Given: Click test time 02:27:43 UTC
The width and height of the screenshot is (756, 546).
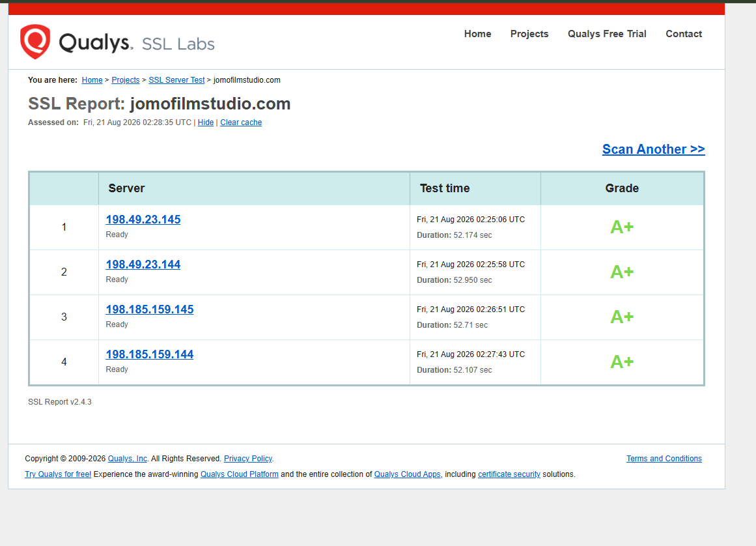Looking at the screenshot, I should pos(471,354).
